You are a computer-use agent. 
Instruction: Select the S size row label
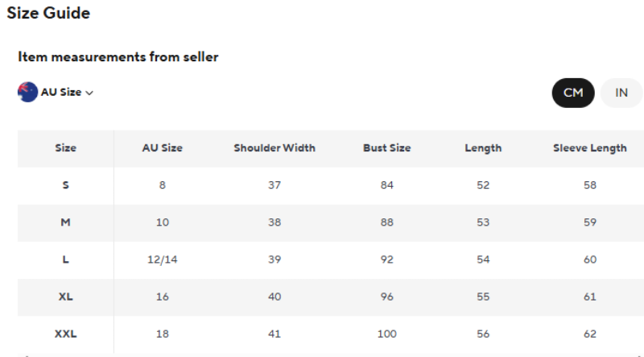coord(66,185)
